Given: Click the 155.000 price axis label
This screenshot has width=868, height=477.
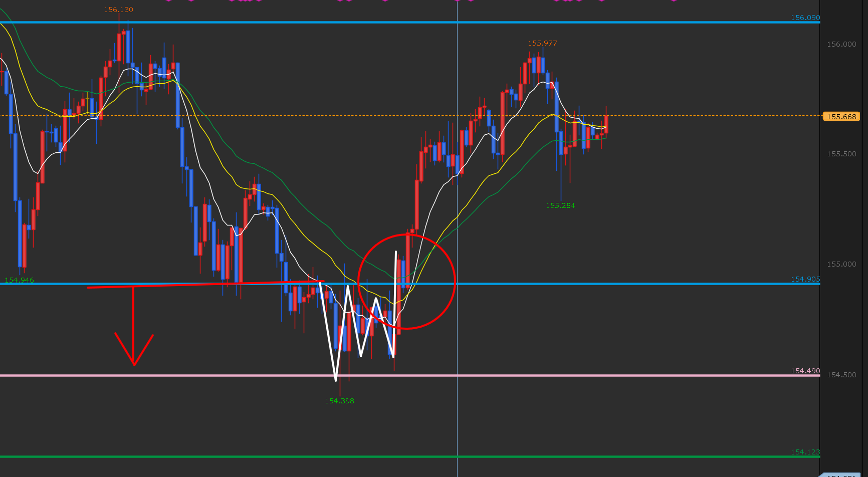Looking at the screenshot, I should point(841,264).
